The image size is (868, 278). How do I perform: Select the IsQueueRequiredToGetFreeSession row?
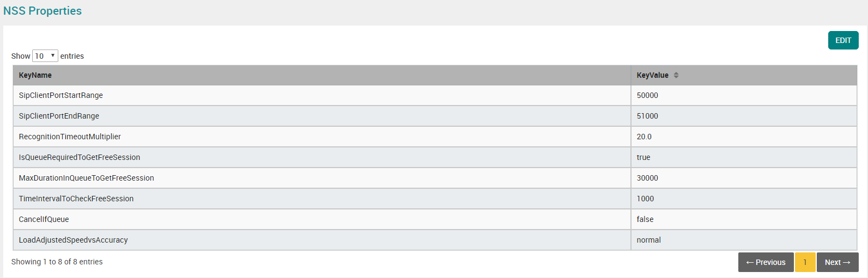435,157
